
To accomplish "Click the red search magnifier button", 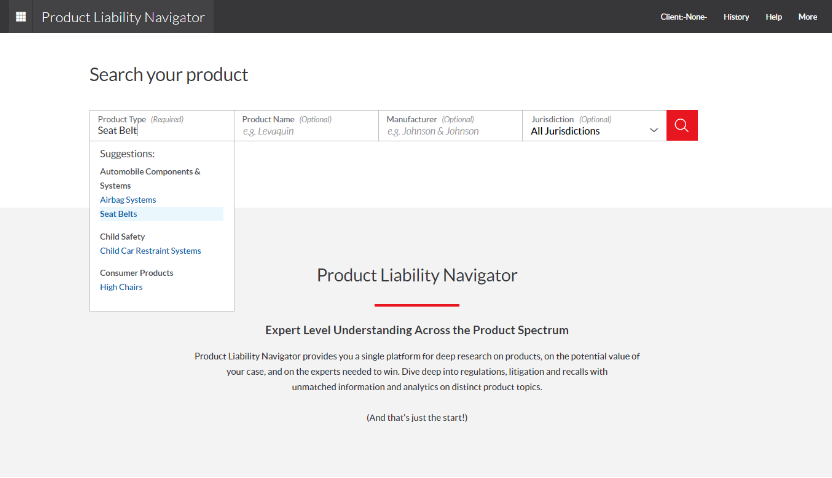I will [x=682, y=126].
